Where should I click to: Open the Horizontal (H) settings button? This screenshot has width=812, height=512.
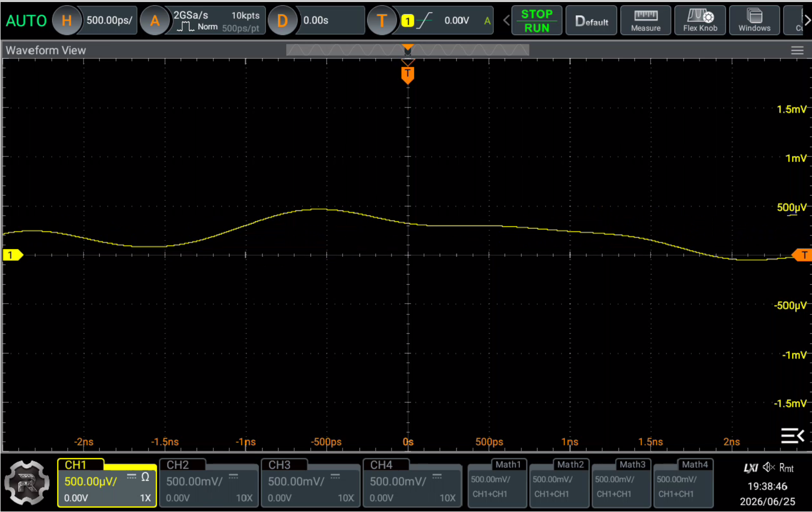[x=67, y=20]
